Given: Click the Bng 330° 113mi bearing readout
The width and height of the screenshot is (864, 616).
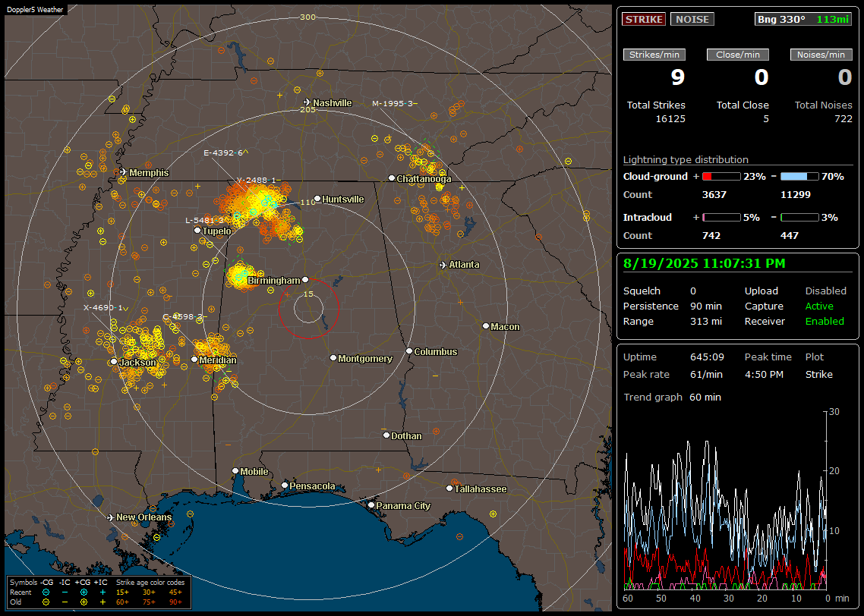Looking at the screenshot, I should (803, 19).
